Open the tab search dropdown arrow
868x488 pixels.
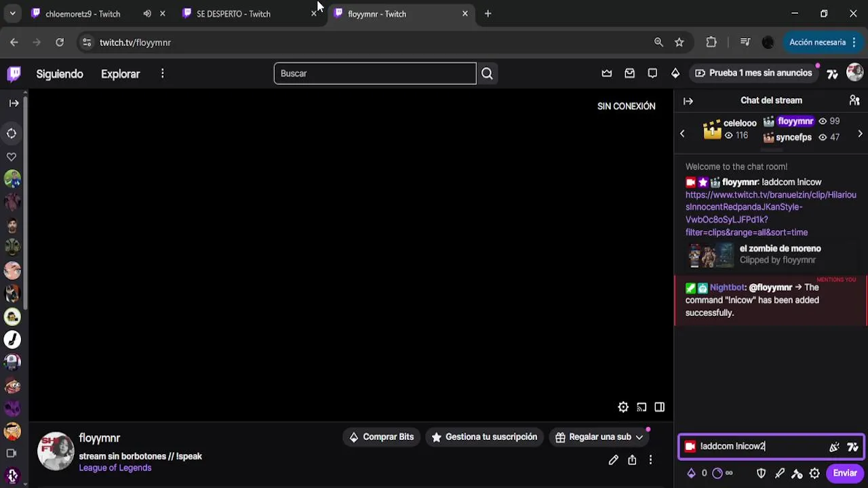[12, 14]
